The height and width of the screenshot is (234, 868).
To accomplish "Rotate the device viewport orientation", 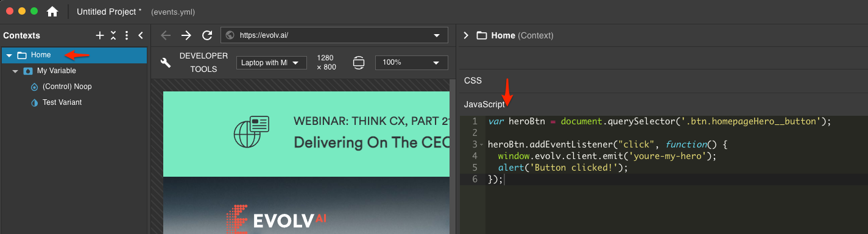I will [358, 63].
